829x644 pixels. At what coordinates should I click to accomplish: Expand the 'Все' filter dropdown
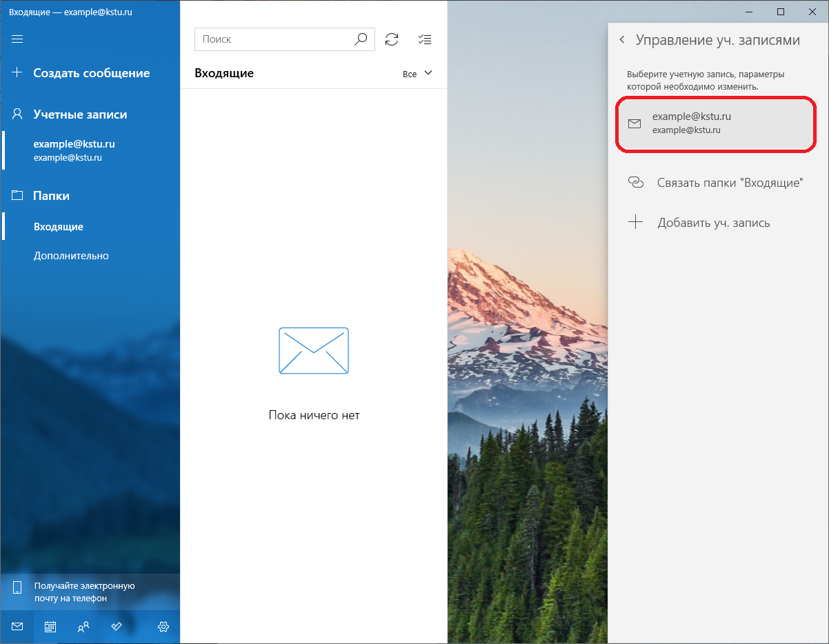(417, 74)
